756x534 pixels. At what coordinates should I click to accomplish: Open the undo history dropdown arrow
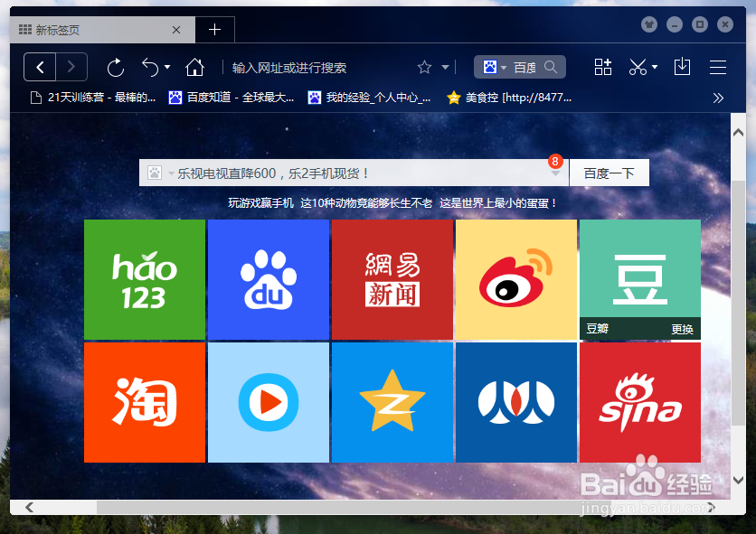click(x=167, y=67)
